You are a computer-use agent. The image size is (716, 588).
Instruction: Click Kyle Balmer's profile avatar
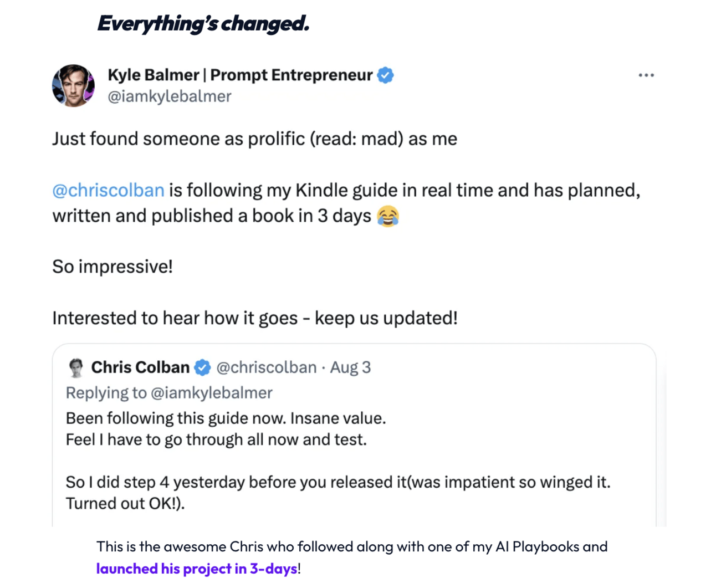[x=73, y=85]
